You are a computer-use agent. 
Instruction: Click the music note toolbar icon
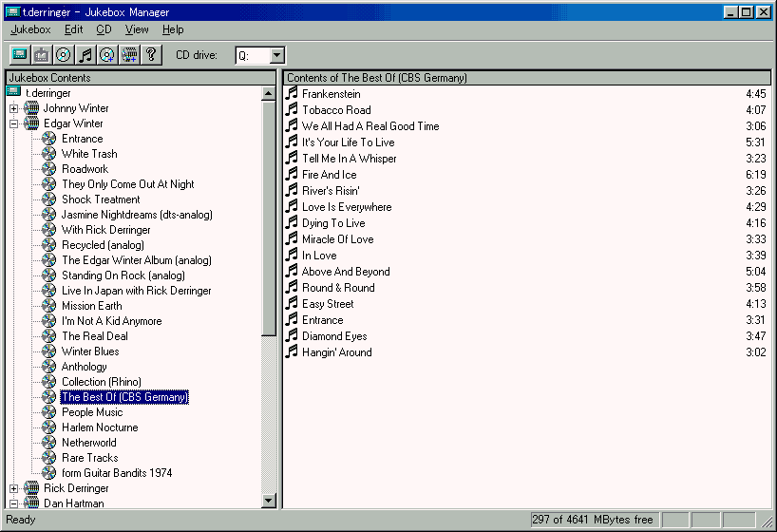pos(85,55)
